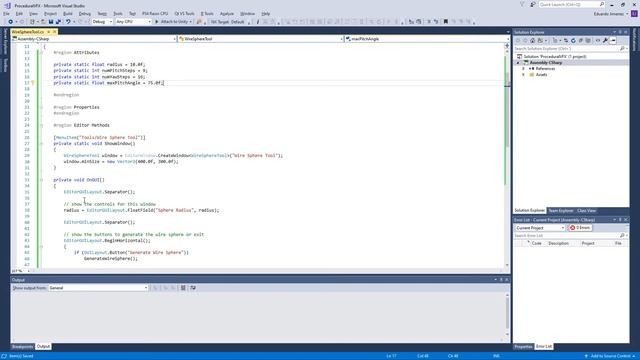Click the search icon in Solution Explorer search

[x=622, y=49]
